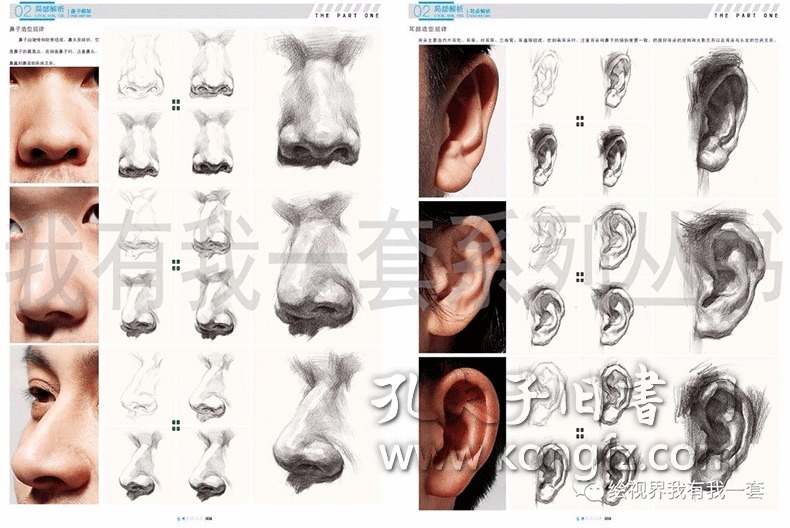Select the large three-quarter view nose drawing
790x528 pixels.
pyautogui.click(x=317, y=266)
